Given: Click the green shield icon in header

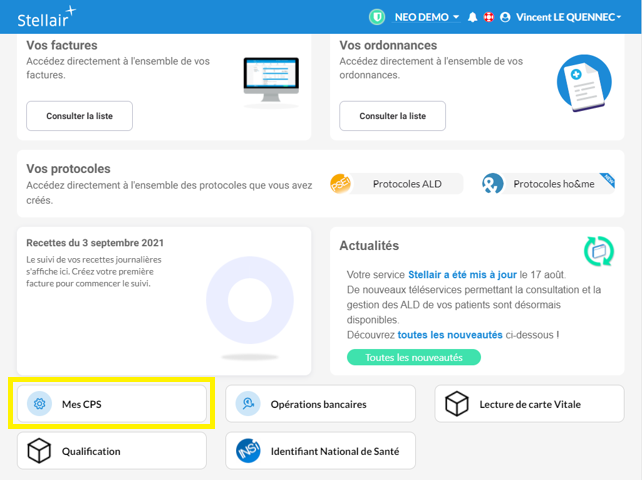Looking at the screenshot, I should point(377,17).
